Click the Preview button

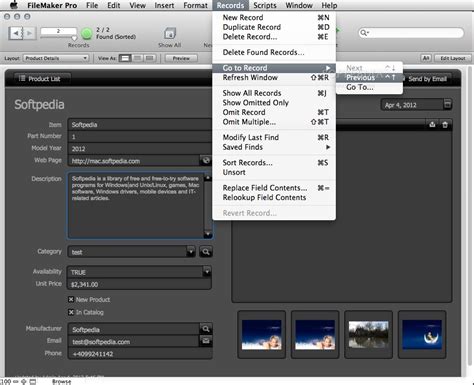[181, 58]
